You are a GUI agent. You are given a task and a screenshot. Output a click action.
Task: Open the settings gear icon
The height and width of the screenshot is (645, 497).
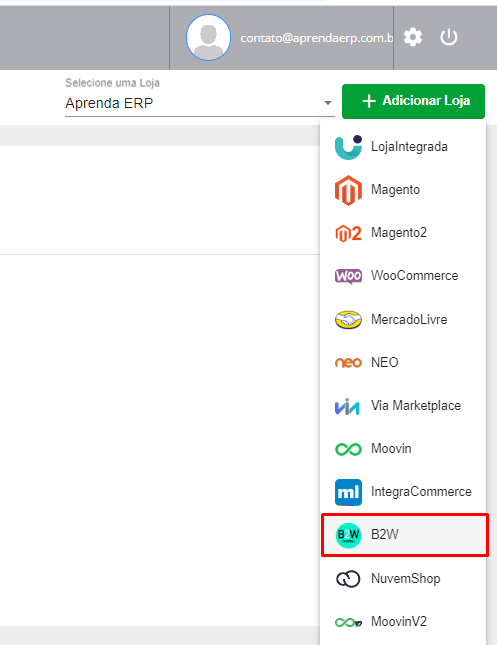pyautogui.click(x=413, y=37)
